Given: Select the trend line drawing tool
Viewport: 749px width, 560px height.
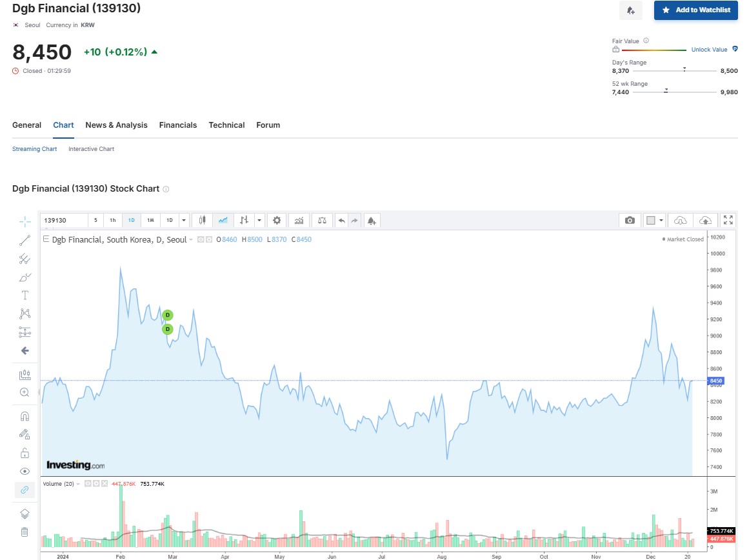Looking at the screenshot, I should point(25,241).
